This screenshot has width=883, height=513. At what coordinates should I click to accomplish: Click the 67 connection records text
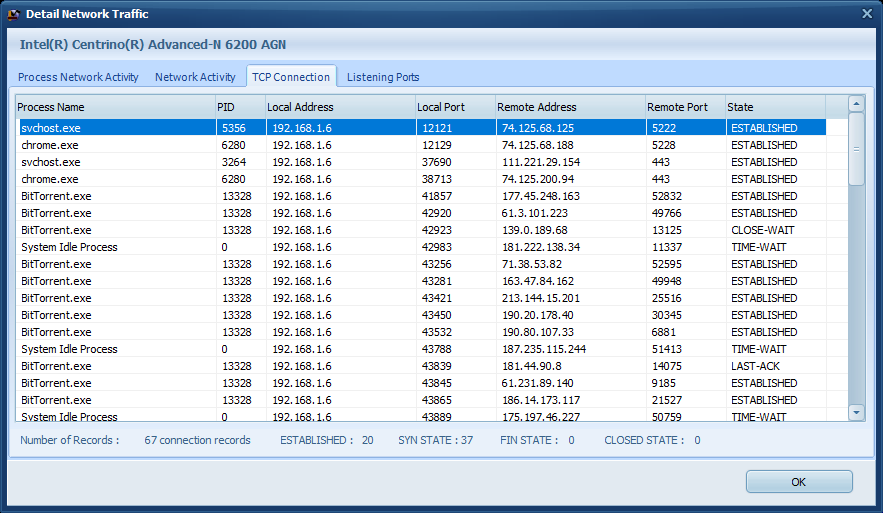coord(197,440)
